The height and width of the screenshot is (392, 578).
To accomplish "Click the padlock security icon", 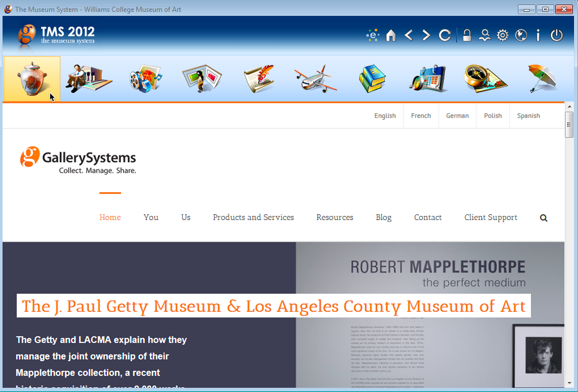I will [467, 35].
